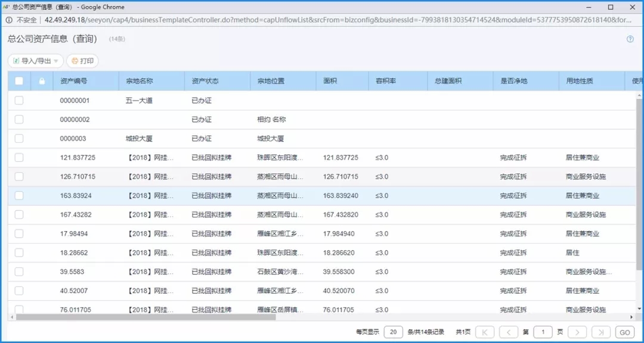Image resolution: width=644 pixels, height=343 pixels.
Task: Select the checkbox for asset 163.83924
Action: (x=19, y=196)
